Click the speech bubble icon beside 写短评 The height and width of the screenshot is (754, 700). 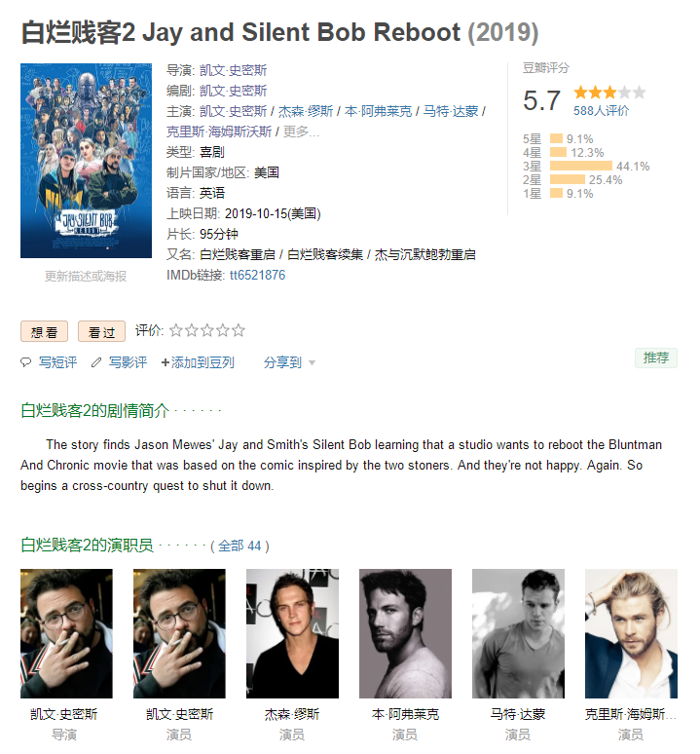[26, 362]
